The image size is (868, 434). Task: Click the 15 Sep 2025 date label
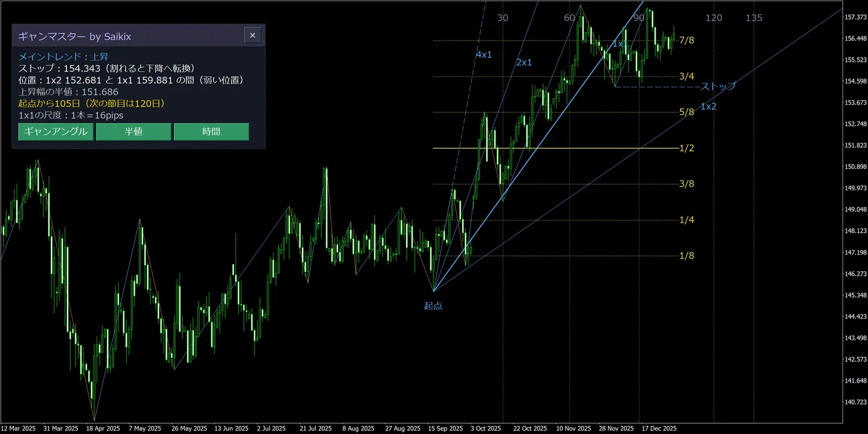(445, 429)
